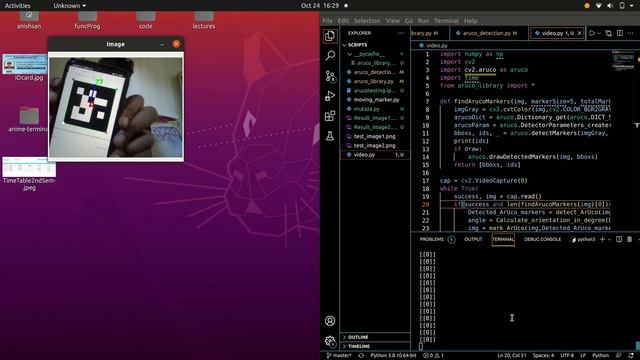Split the editor to the right

620,33
